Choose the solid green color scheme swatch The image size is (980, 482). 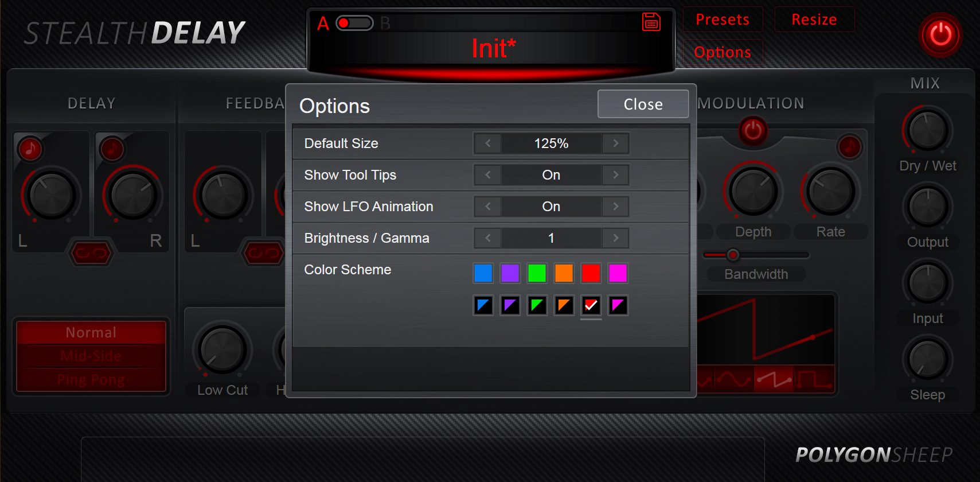tap(537, 273)
